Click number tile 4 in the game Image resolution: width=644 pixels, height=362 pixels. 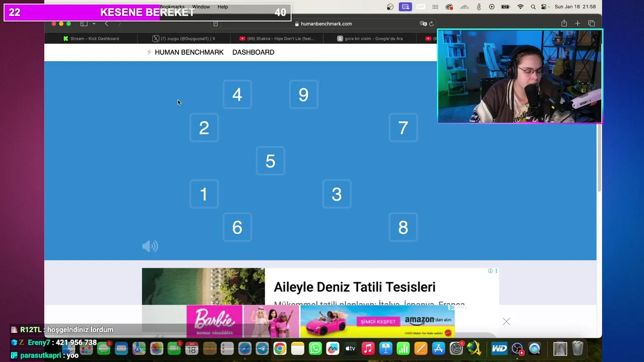point(237,95)
